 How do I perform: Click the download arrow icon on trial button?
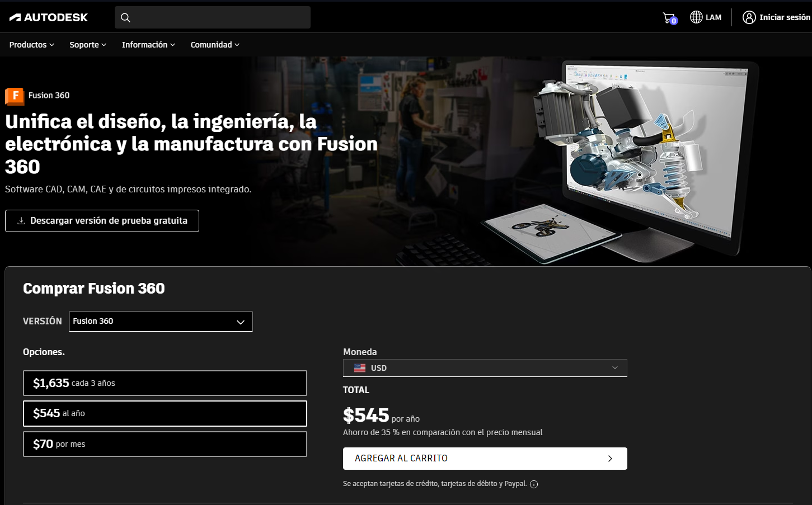[21, 221]
